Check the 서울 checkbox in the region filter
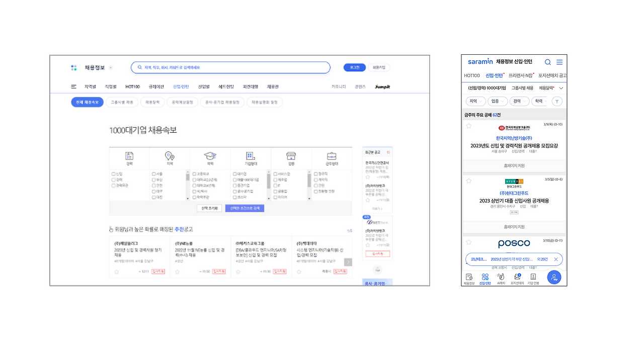This screenshot has height=362, width=644. pos(154,174)
